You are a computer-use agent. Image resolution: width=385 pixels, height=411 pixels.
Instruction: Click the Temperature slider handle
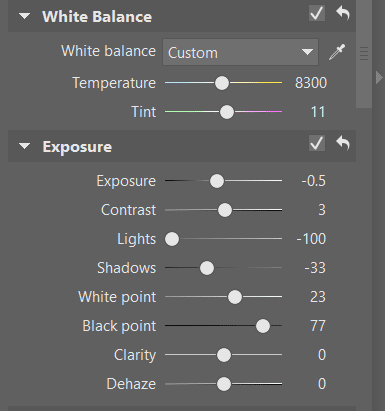(x=222, y=83)
